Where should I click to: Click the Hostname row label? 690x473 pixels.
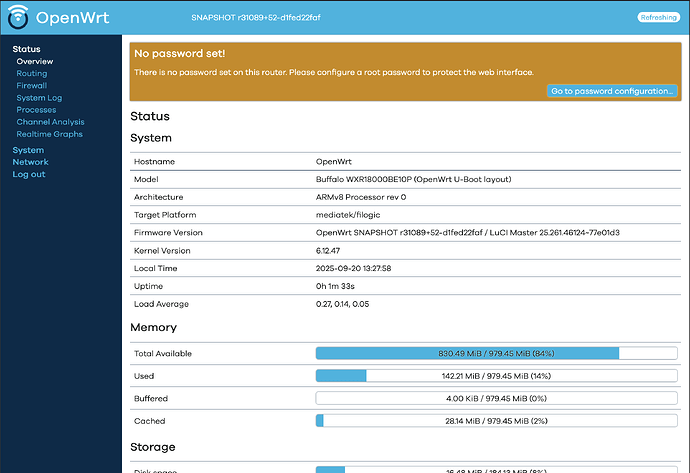coord(154,161)
